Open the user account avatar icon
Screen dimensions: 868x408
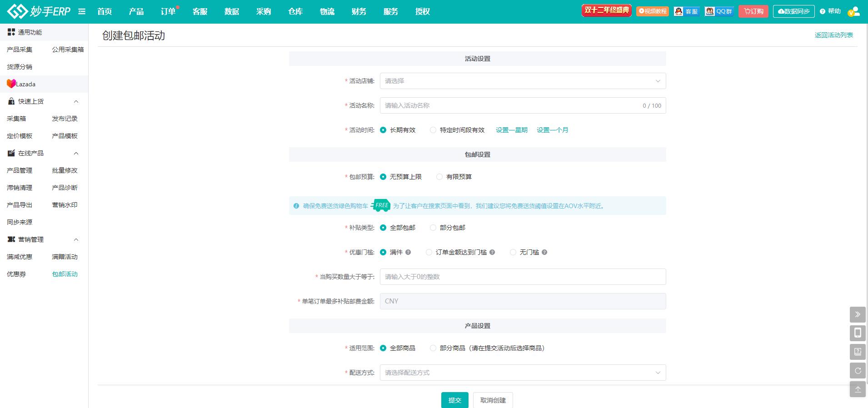click(x=853, y=11)
